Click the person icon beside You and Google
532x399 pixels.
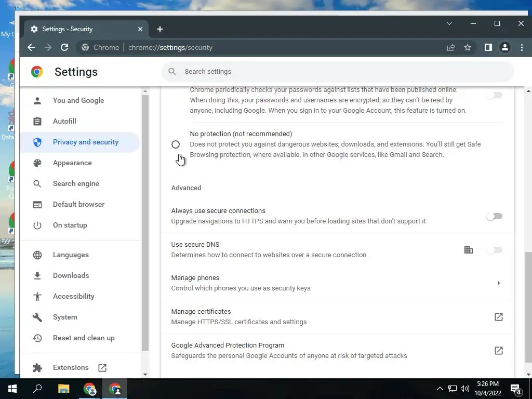point(37,100)
